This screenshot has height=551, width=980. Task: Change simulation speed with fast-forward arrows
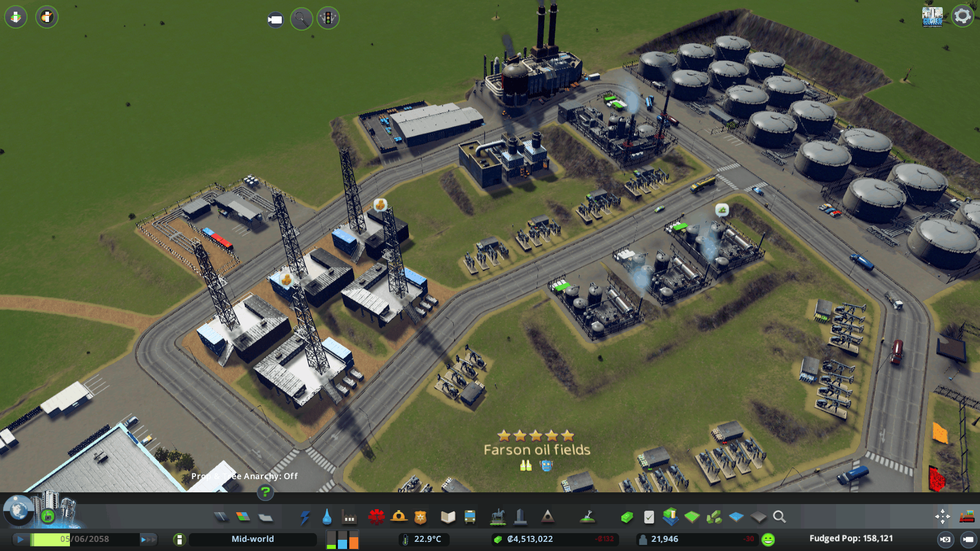[x=148, y=539]
